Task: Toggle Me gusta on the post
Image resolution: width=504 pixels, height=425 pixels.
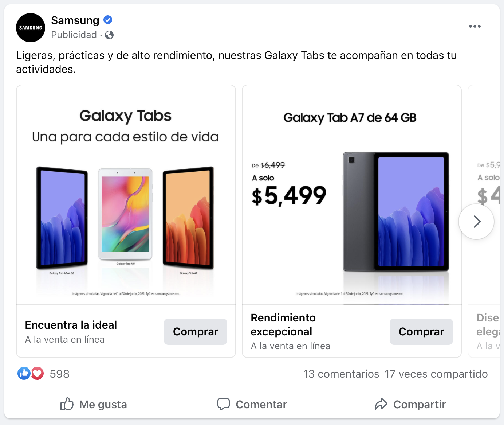Action: click(94, 404)
